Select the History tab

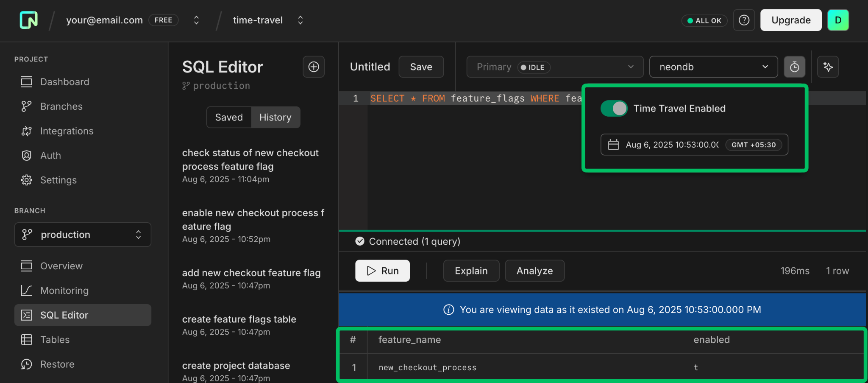point(275,117)
